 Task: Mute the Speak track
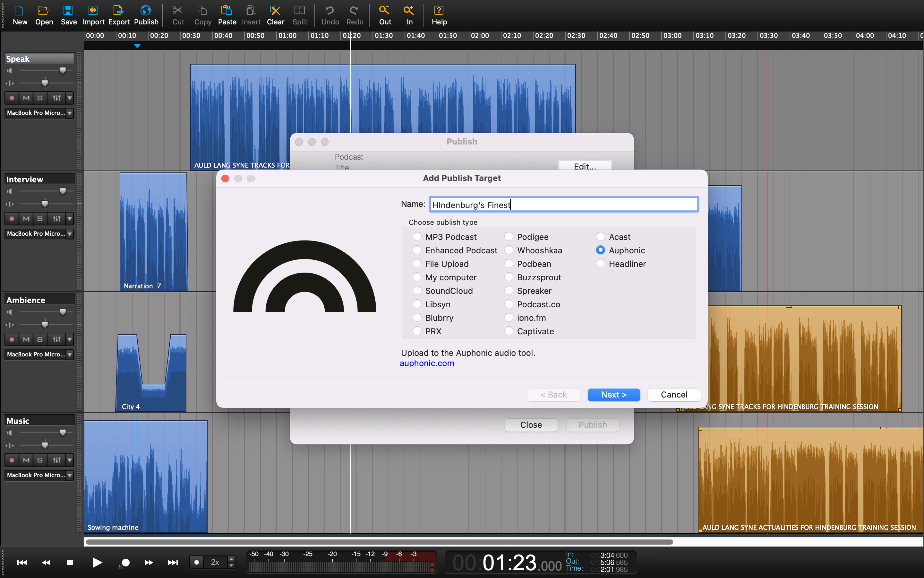pos(26,98)
